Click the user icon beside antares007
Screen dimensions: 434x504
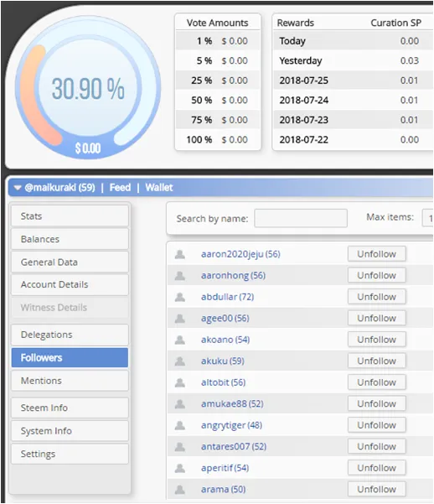[180, 447]
